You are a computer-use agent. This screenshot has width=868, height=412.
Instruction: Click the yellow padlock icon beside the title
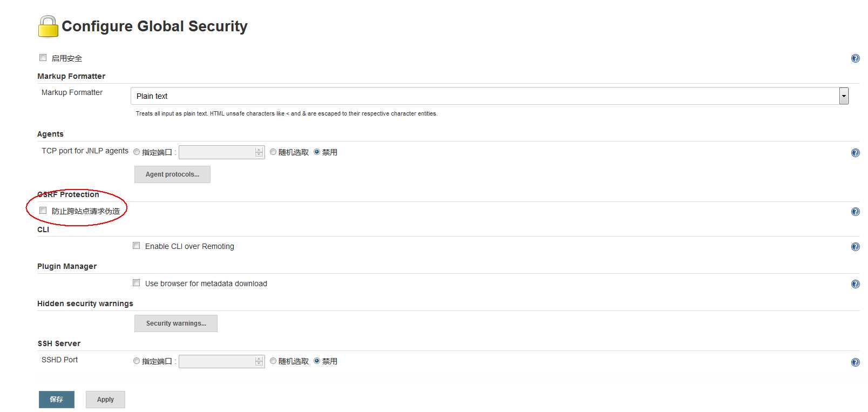[x=48, y=26]
